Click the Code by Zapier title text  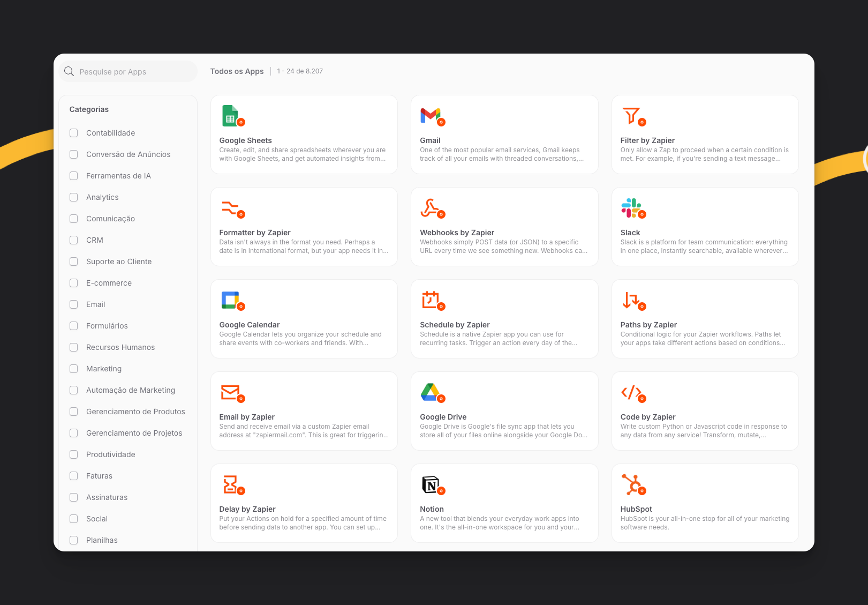[648, 417]
